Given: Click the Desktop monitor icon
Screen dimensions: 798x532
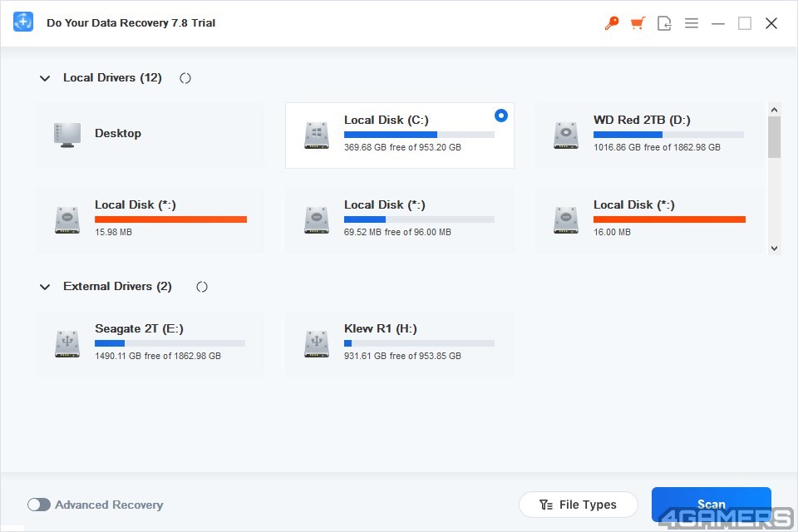Looking at the screenshot, I should pos(67,135).
